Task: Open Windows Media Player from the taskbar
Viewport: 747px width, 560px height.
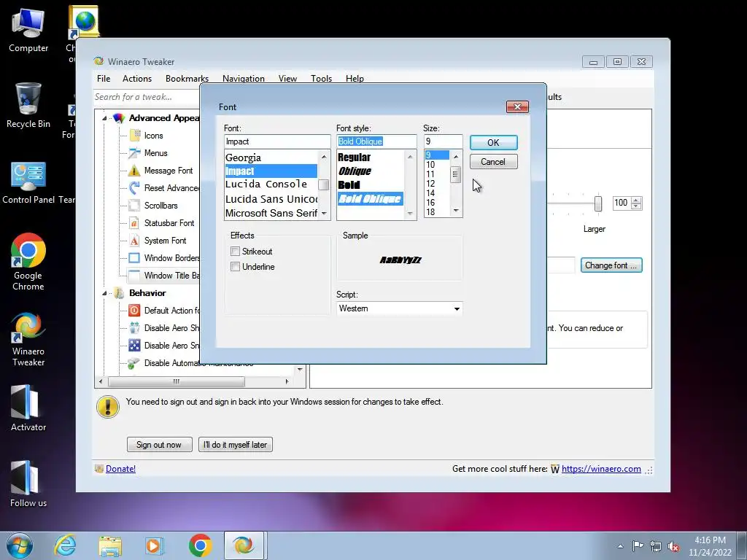Action: (155, 545)
